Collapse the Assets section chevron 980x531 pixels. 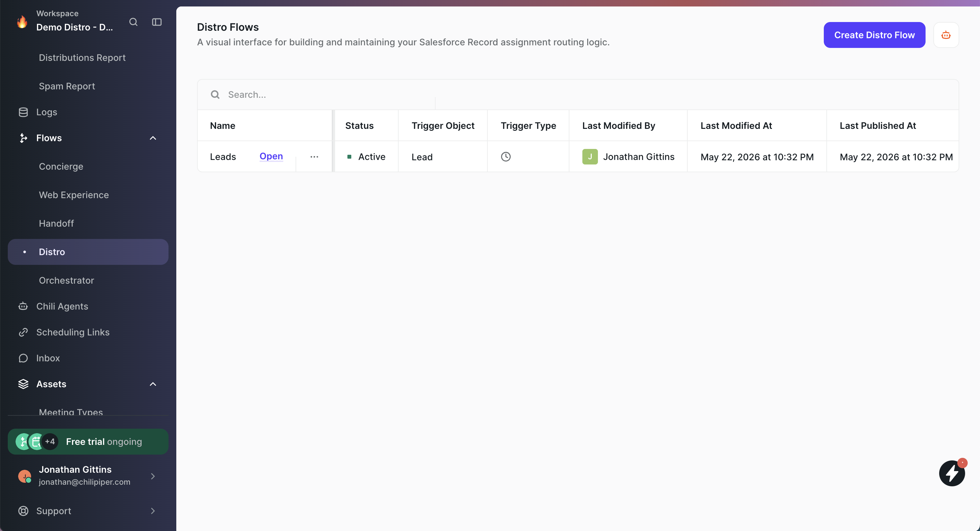(x=153, y=384)
